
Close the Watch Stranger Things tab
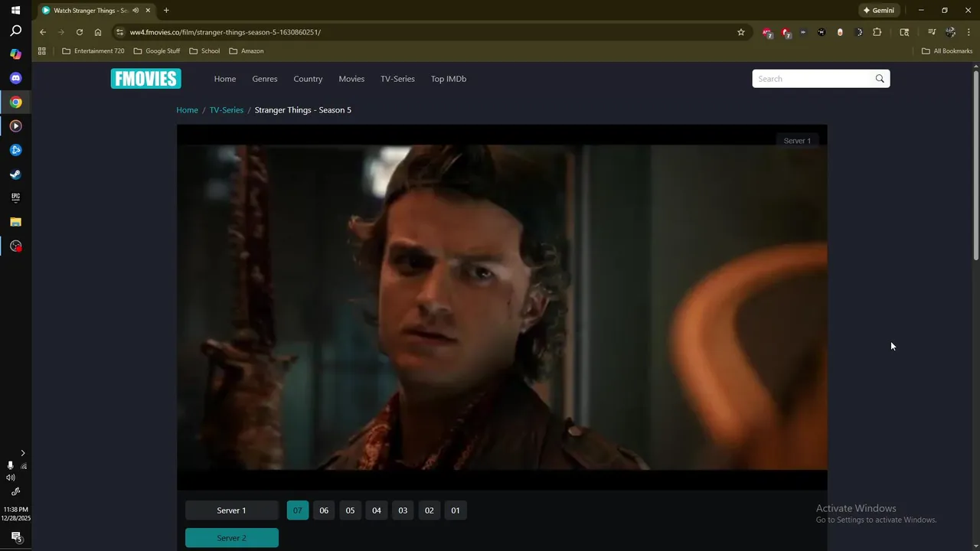click(148, 11)
